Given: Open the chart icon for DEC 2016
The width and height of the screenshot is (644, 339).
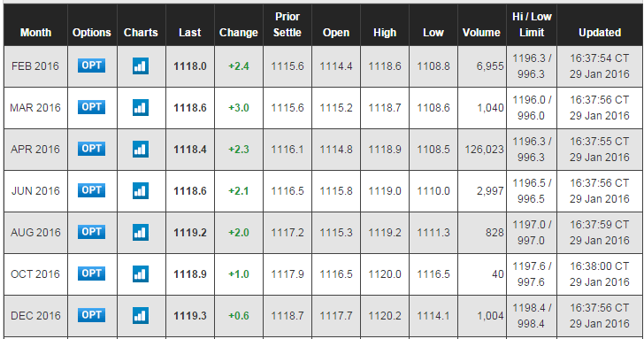Looking at the screenshot, I should click(x=141, y=316).
